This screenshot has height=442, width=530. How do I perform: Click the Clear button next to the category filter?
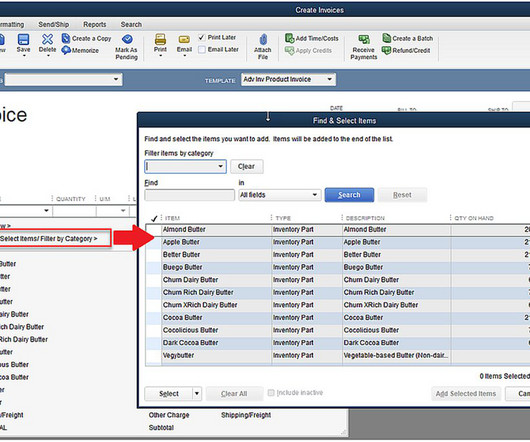point(246,167)
